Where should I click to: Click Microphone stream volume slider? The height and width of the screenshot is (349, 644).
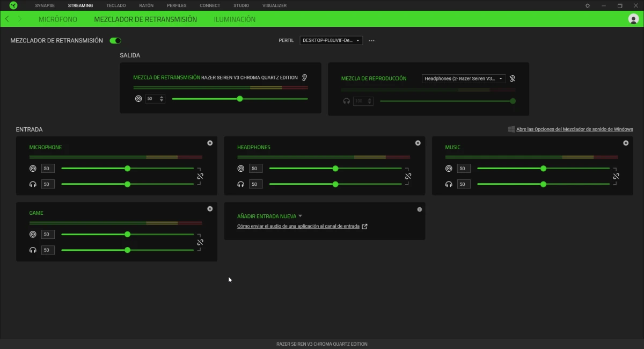[x=128, y=169]
